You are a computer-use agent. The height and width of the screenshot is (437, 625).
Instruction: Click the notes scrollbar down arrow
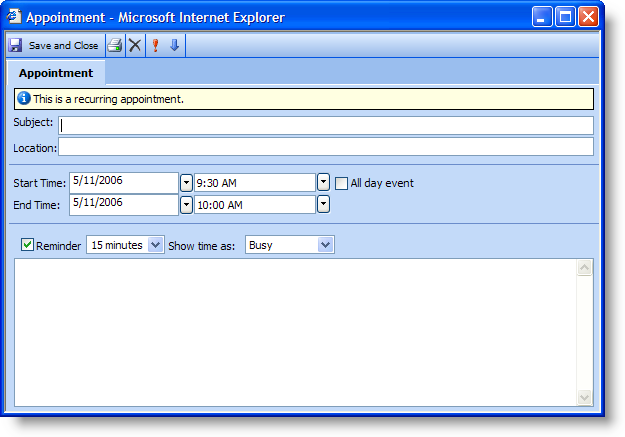pos(584,397)
